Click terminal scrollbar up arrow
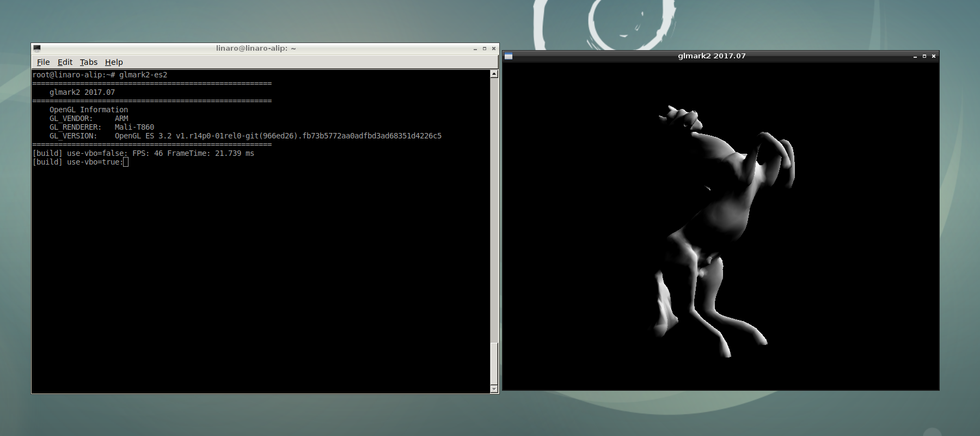The height and width of the screenshot is (436, 980). tap(494, 74)
